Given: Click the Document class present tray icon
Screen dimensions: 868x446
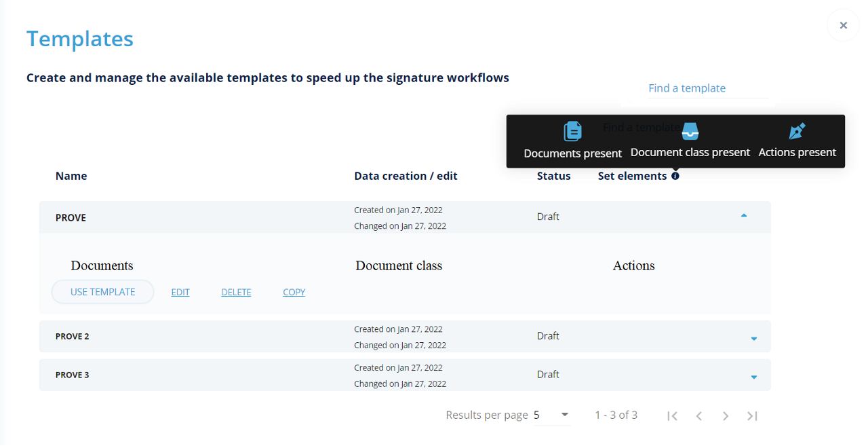Looking at the screenshot, I should tap(690, 131).
